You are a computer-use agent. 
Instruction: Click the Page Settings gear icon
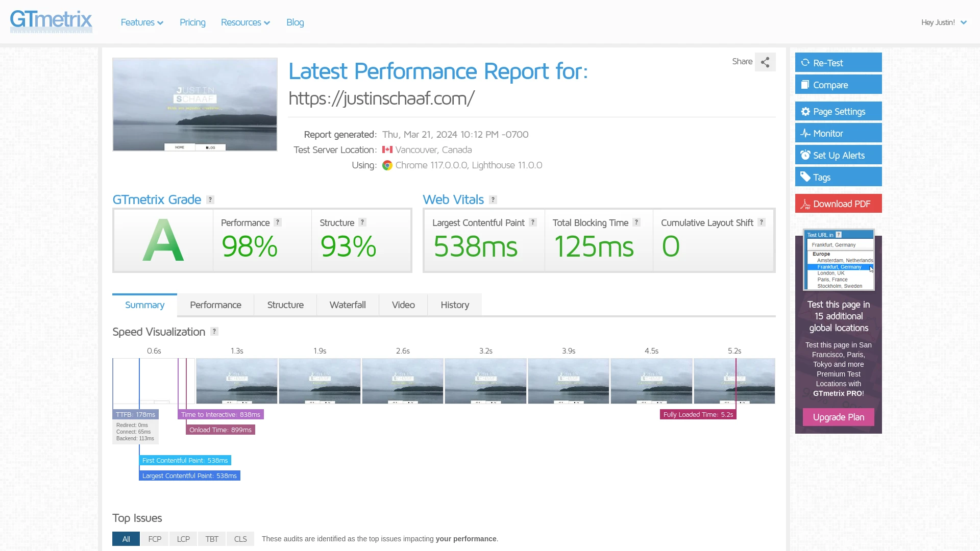click(x=805, y=111)
